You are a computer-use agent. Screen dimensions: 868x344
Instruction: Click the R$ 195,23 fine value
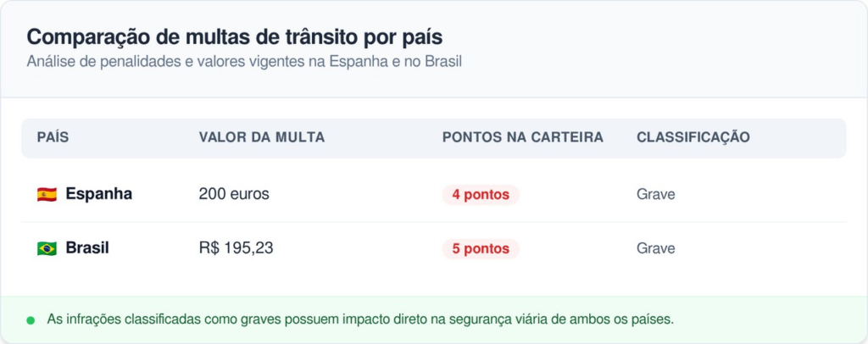pyautogui.click(x=236, y=248)
